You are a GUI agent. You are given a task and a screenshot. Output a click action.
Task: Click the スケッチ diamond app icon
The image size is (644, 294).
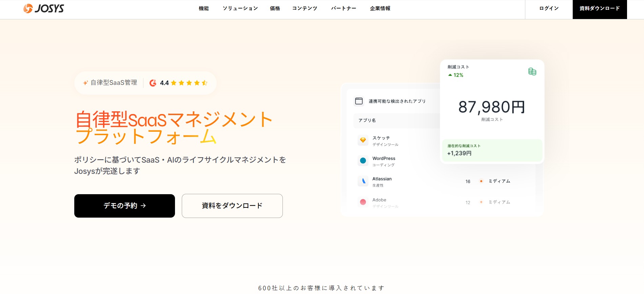click(x=363, y=140)
